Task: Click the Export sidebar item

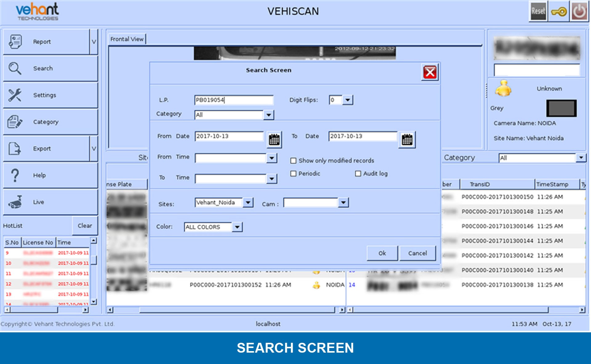Action: click(x=46, y=148)
